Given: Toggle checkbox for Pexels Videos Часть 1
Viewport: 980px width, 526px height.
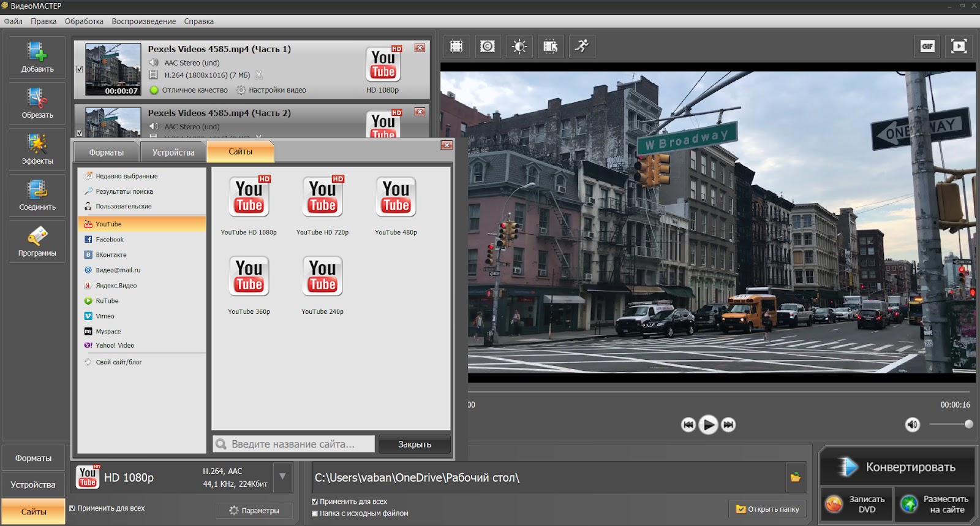Looking at the screenshot, I should pos(80,69).
